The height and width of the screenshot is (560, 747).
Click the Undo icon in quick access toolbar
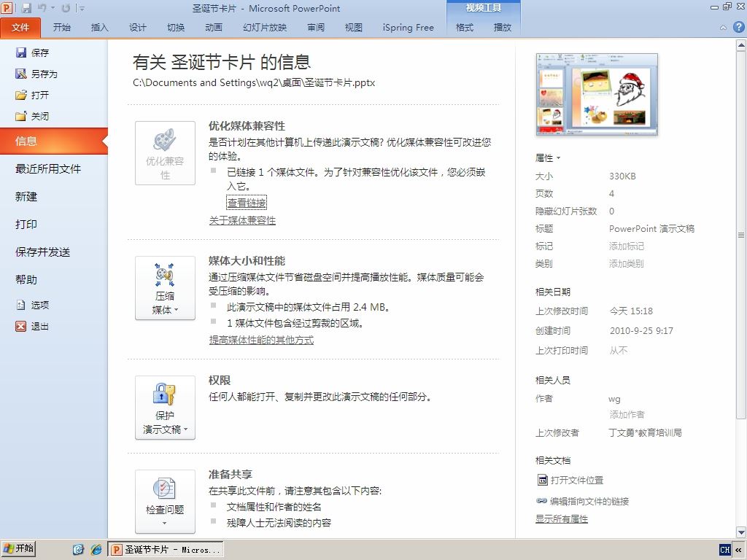[x=42, y=8]
